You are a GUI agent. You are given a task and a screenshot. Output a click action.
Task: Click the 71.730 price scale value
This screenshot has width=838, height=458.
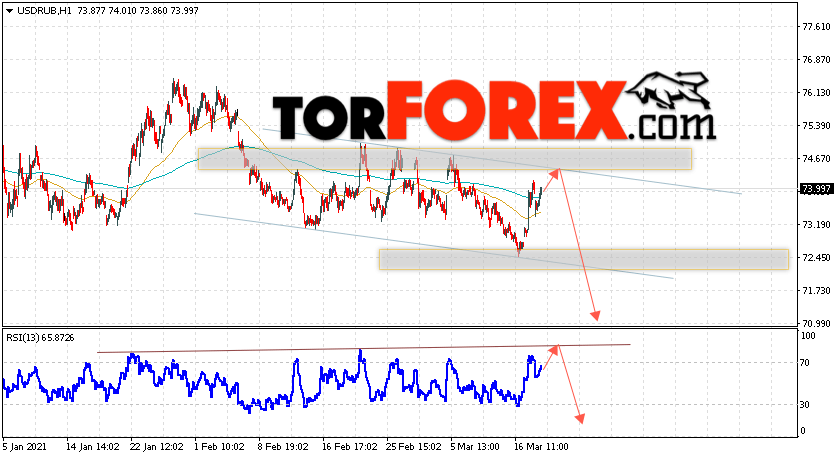tap(817, 291)
